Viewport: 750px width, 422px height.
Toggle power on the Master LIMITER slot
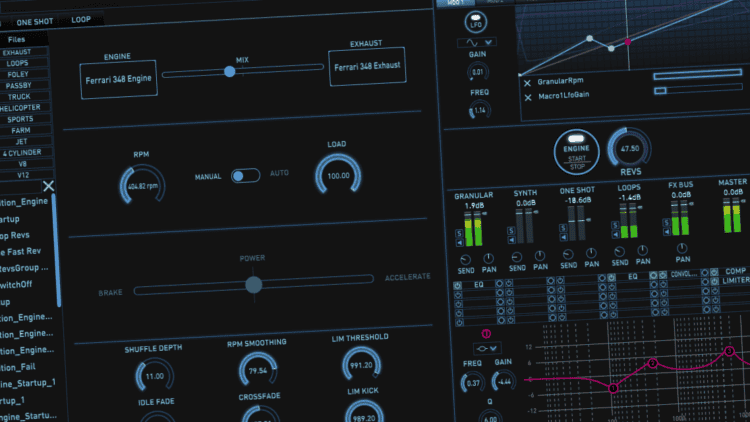tap(714, 281)
